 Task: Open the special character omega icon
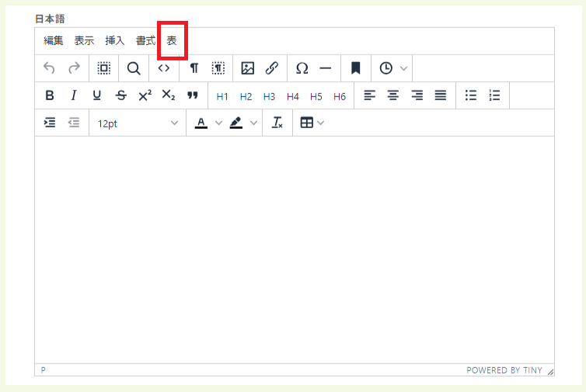click(302, 68)
